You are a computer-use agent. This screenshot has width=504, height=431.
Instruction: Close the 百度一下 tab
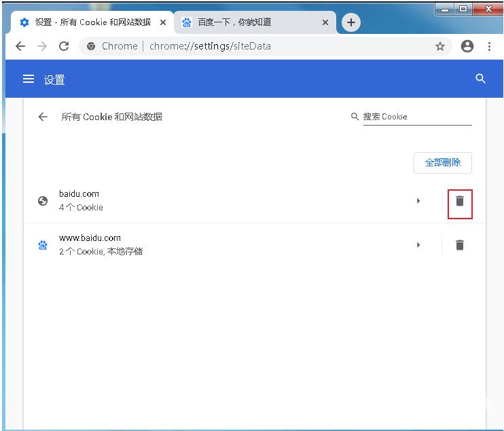(x=325, y=22)
